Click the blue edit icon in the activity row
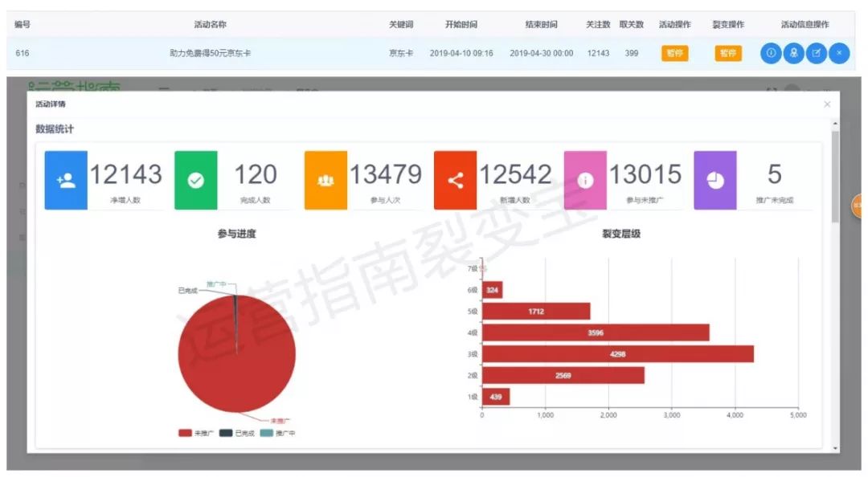868x477 pixels. click(x=817, y=53)
